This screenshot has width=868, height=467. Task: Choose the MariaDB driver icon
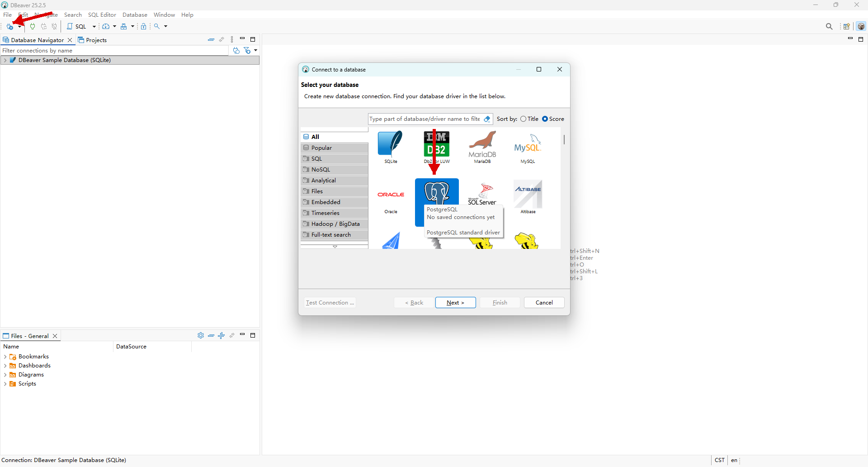(x=482, y=147)
